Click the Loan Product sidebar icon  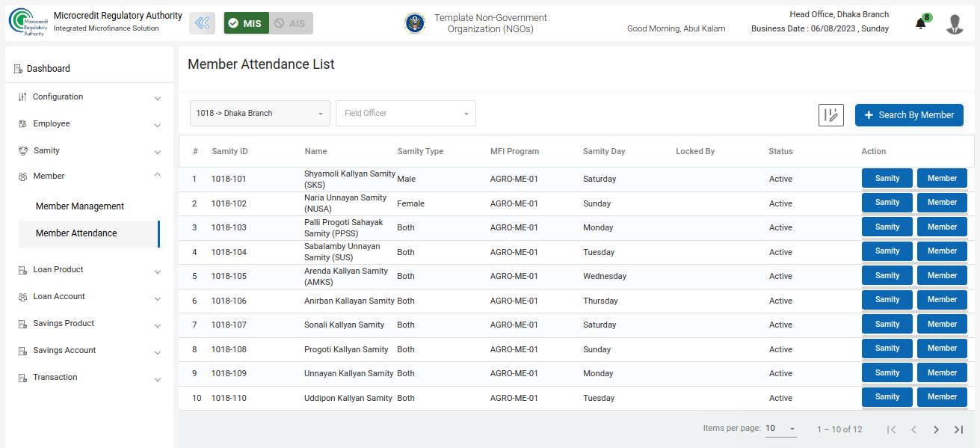[x=22, y=270]
